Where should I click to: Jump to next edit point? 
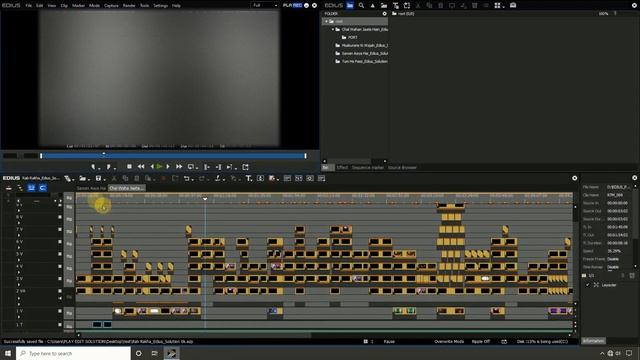[218, 167]
